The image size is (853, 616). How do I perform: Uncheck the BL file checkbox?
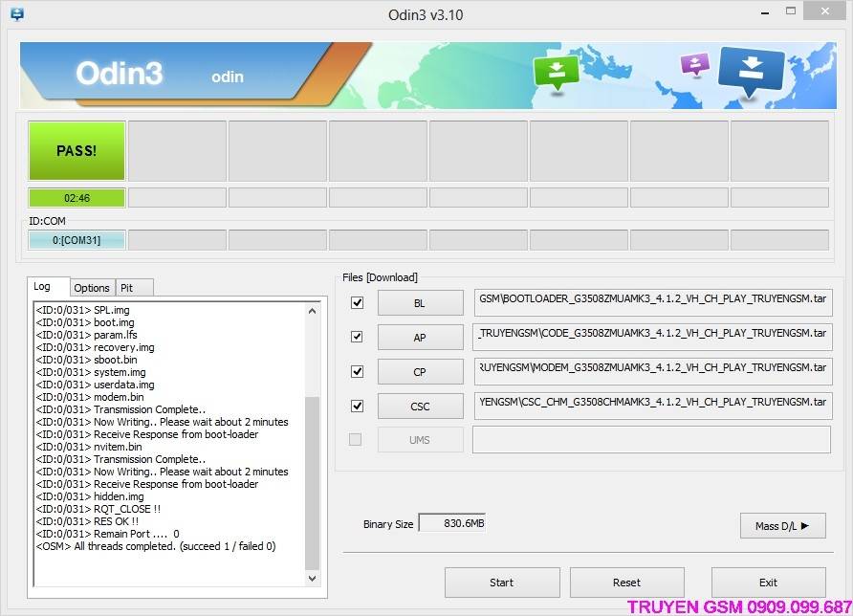point(357,302)
